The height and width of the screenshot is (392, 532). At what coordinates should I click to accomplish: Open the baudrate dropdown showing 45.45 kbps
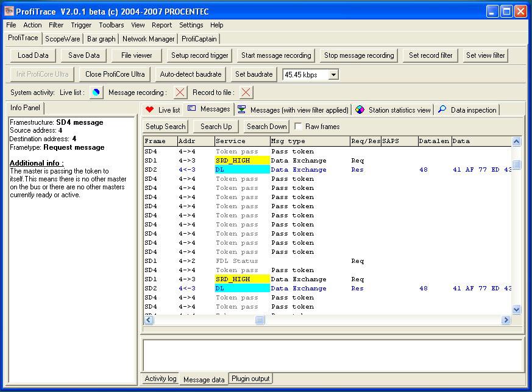333,74
